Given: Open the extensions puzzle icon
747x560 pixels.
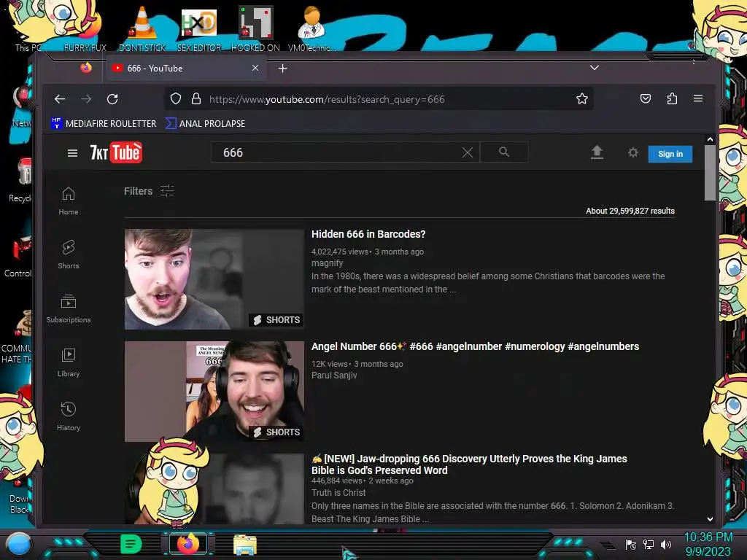Looking at the screenshot, I should (672, 98).
